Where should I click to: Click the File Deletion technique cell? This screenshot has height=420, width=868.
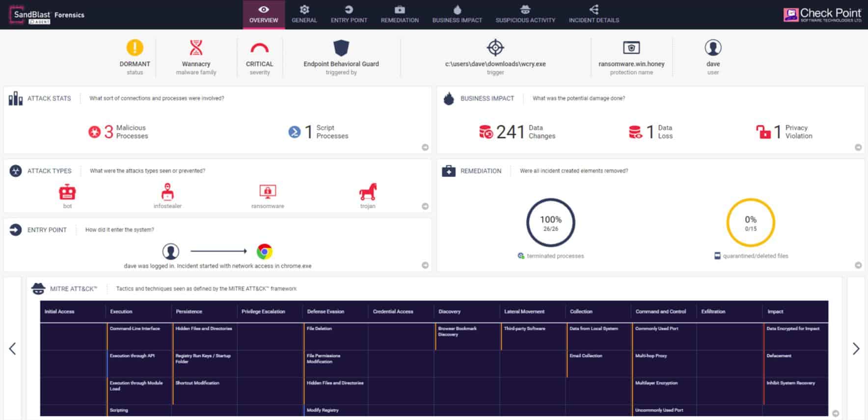point(336,336)
